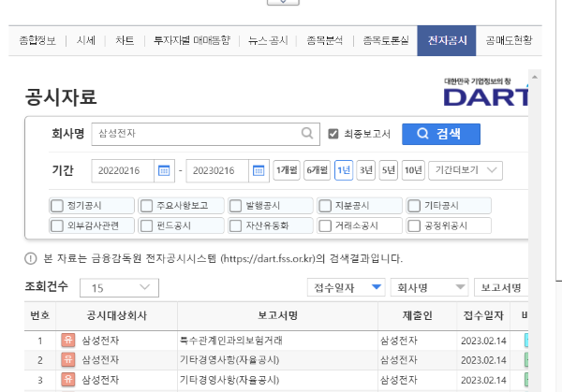Switch to the 종합정보 tab
This screenshot has width=562, height=392.
37,40
